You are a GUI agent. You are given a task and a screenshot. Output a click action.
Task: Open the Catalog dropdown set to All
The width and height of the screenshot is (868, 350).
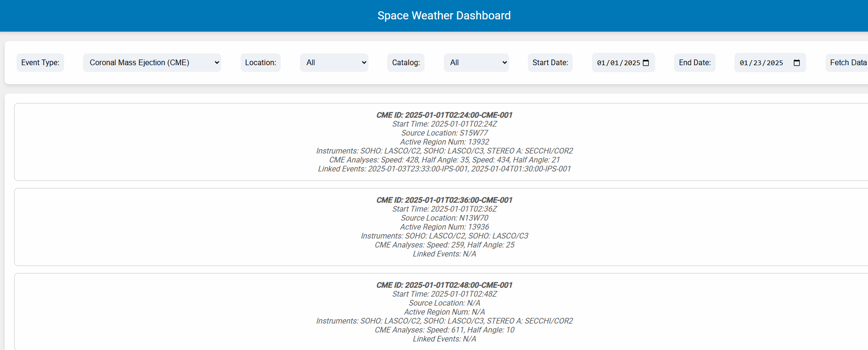tap(476, 62)
